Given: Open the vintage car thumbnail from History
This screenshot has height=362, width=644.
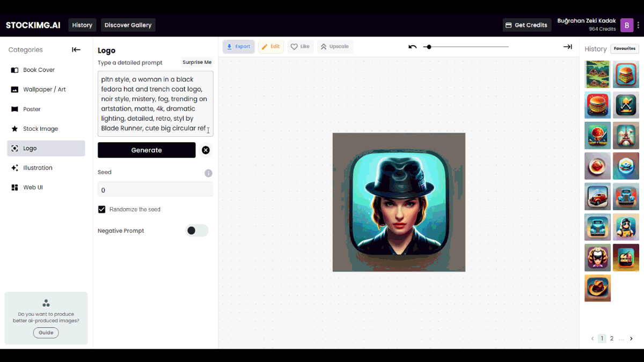Looking at the screenshot, I should click(x=597, y=196).
